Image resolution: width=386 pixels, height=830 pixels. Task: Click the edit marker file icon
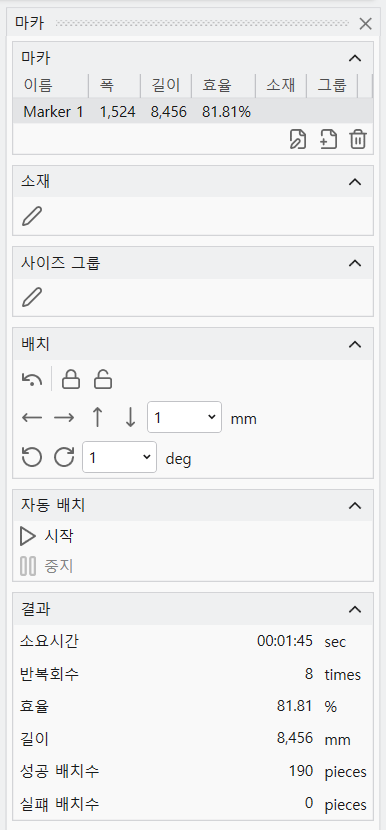pos(298,140)
